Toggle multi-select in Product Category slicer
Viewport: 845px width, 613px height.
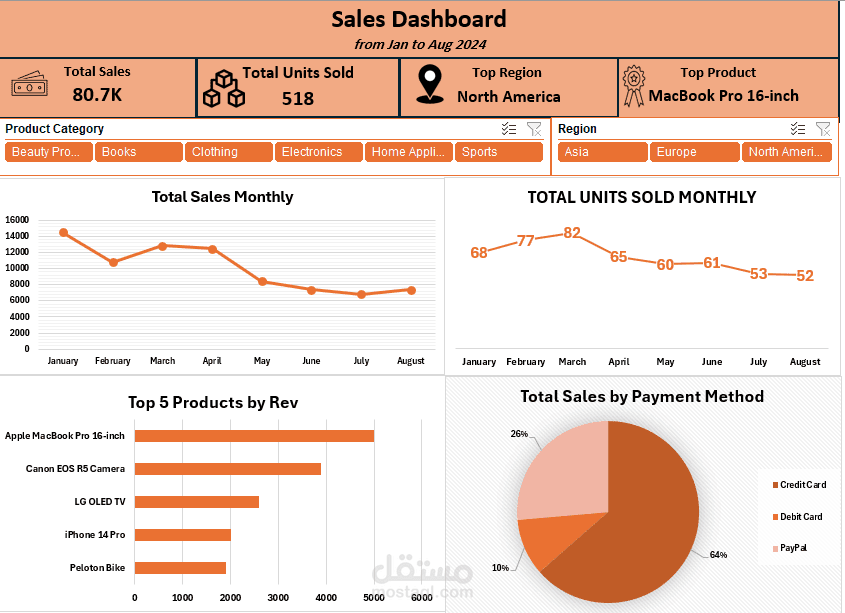509,129
